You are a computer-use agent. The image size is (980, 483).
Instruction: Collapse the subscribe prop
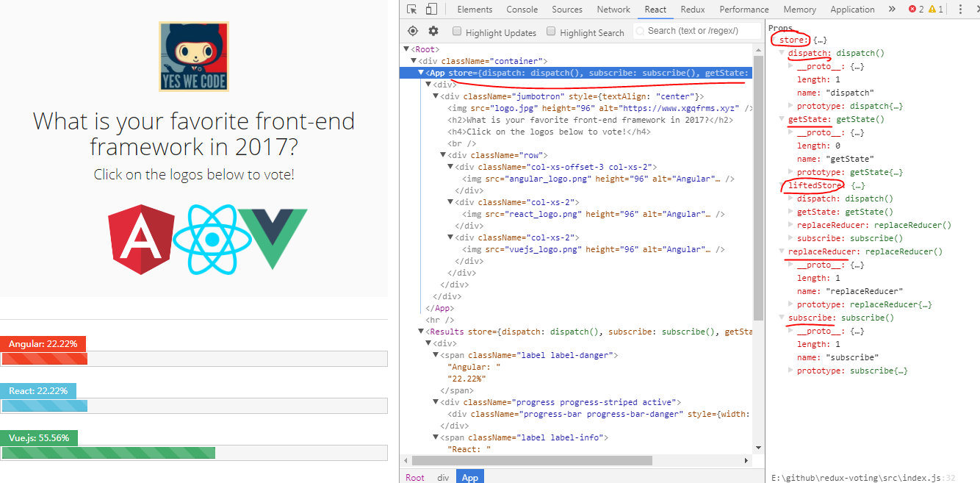tap(782, 318)
